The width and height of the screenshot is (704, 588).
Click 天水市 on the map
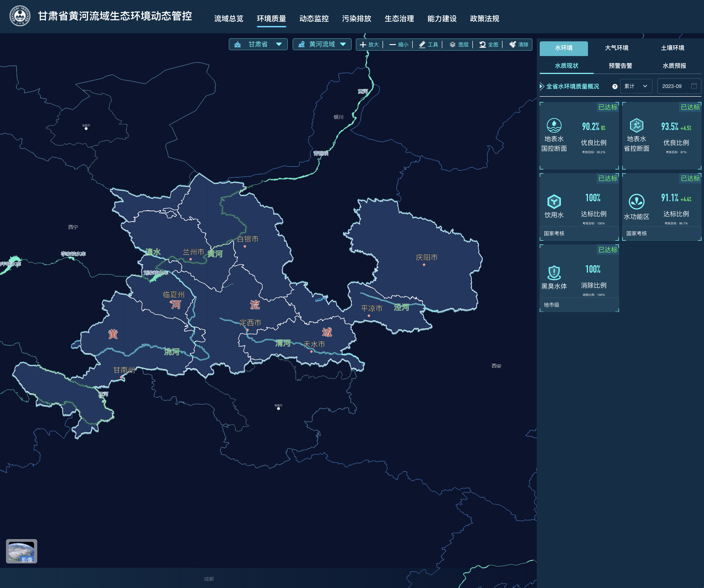coord(314,344)
